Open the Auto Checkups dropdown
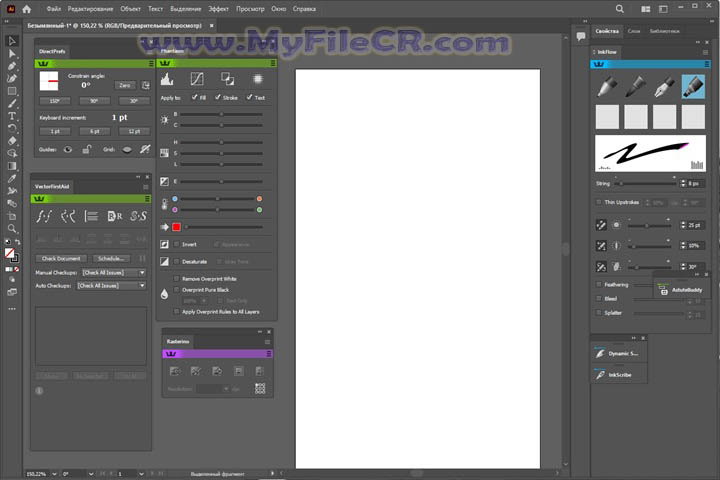Viewport: 720px width, 480px height. [x=111, y=286]
